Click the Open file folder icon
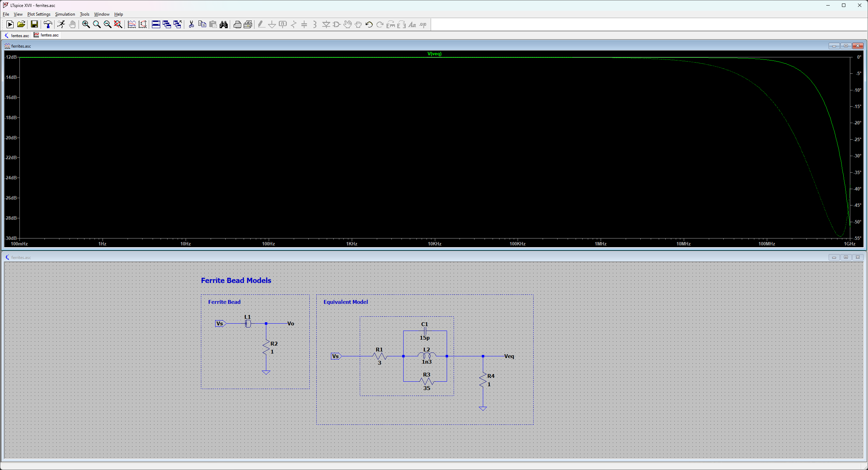This screenshot has height=470, width=868. (x=21, y=24)
